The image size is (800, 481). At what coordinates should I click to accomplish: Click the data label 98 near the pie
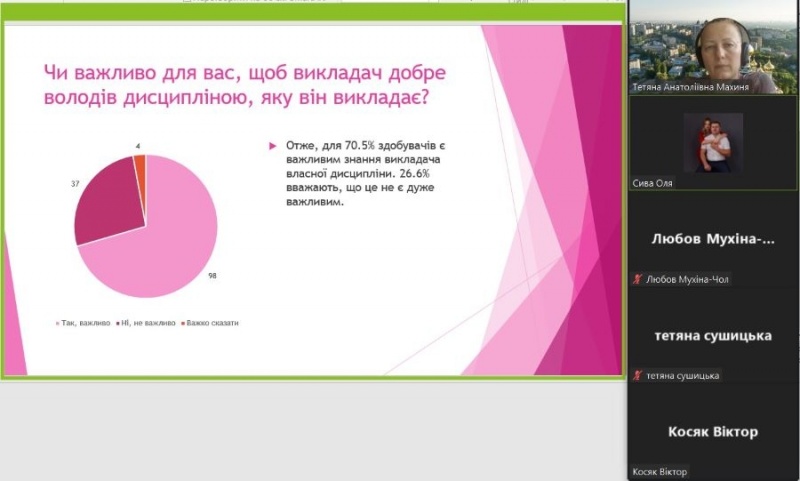(x=213, y=276)
